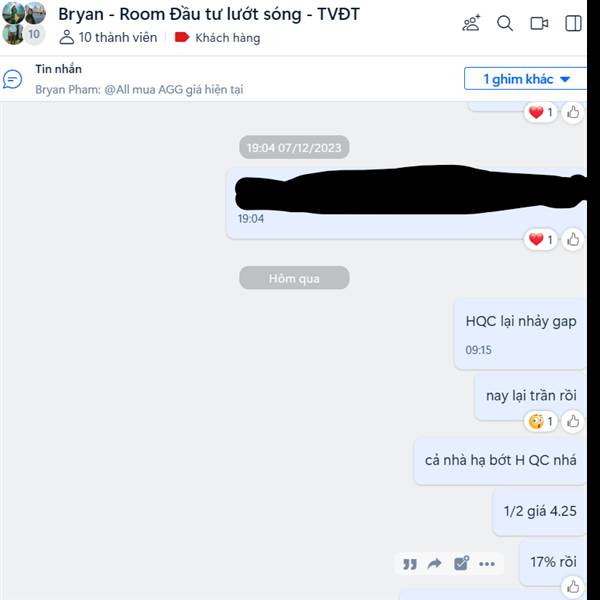Image resolution: width=600 pixels, height=600 pixels.
Task: Click the 'Khách hàng' red tag label
Action: coord(217,38)
